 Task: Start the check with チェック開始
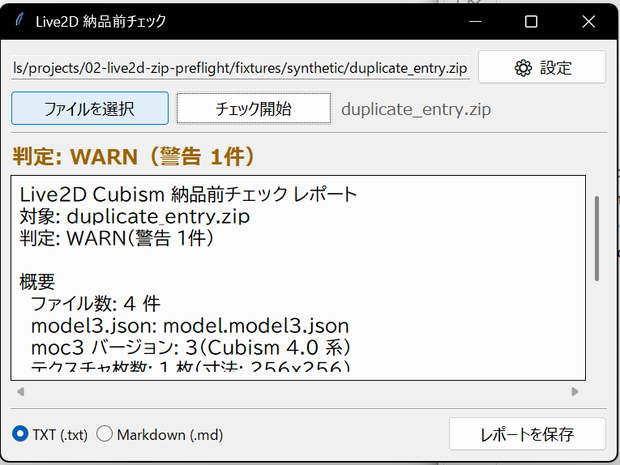click(x=253, y=108)
